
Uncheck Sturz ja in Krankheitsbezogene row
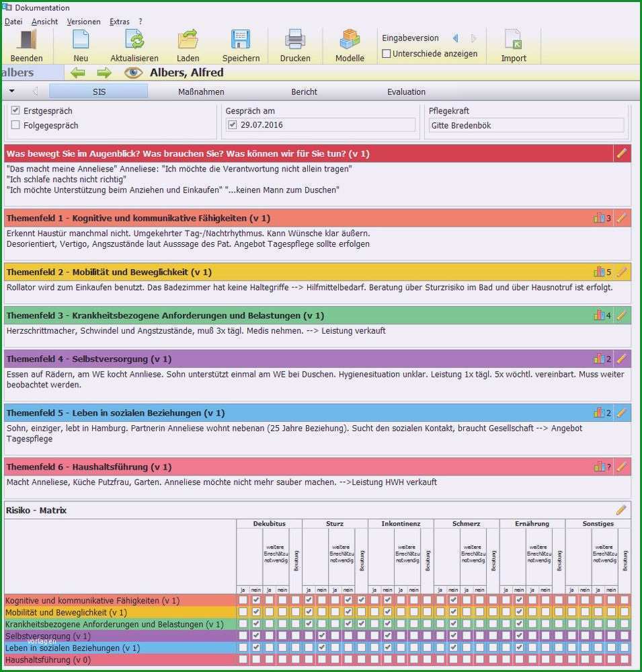[309, 624]
